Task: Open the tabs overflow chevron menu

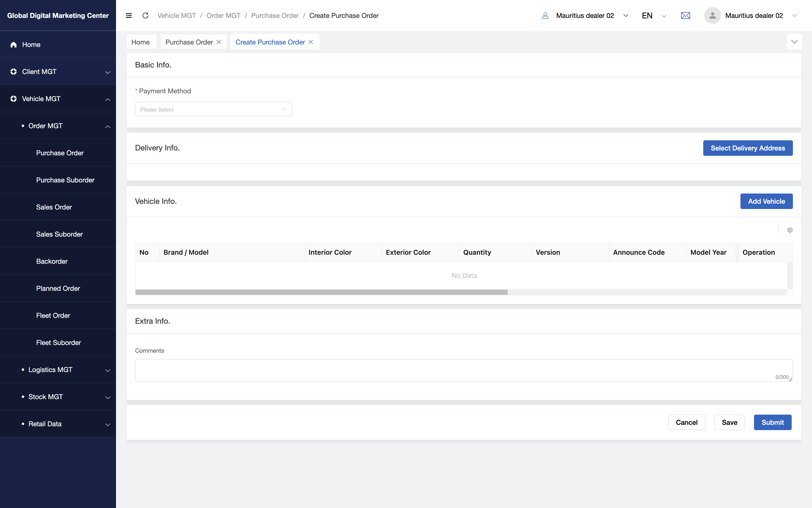Action: coord(794,42)
